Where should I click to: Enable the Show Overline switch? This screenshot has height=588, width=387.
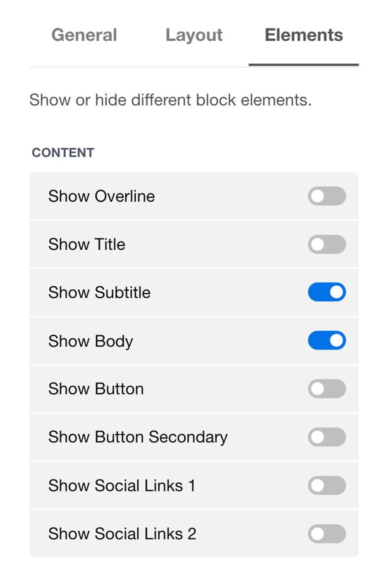pos(327,196)
